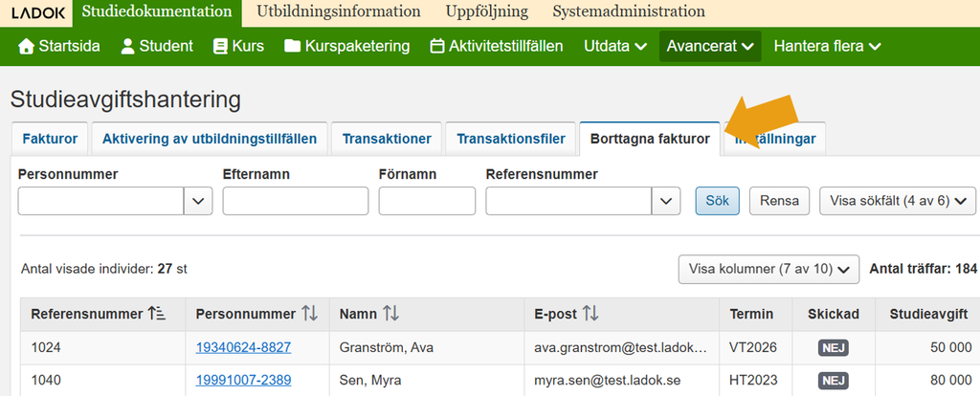
Task: Click the Studieavgiftshantering page heading
Action: coord(125,99)
